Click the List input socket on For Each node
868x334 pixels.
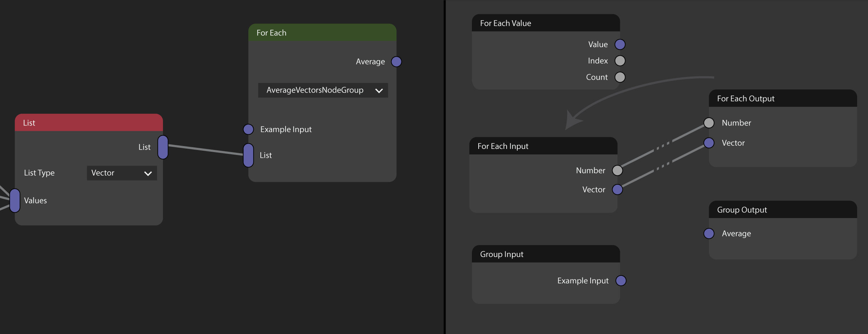(x=248, y=155)
